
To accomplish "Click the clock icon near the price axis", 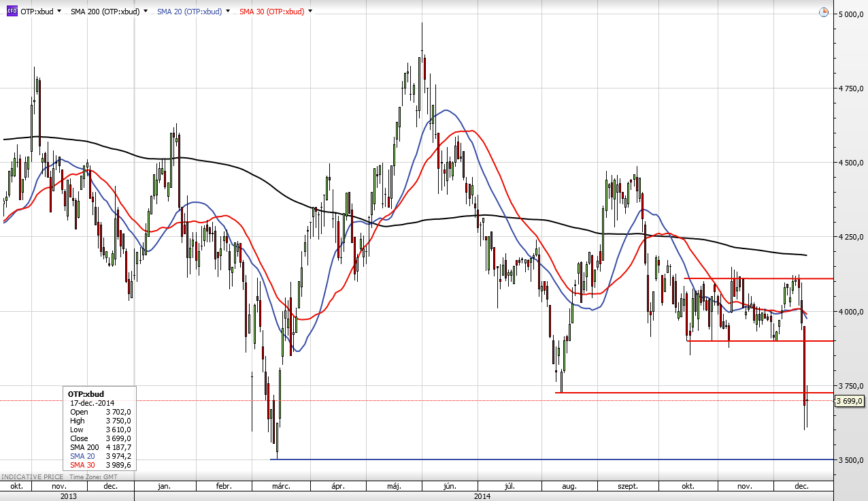I will pos(824,12).
